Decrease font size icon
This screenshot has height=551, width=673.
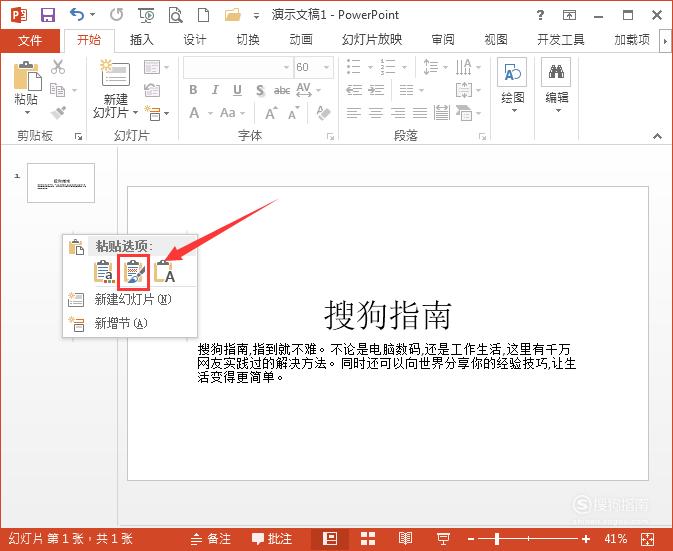pos(294,113)
